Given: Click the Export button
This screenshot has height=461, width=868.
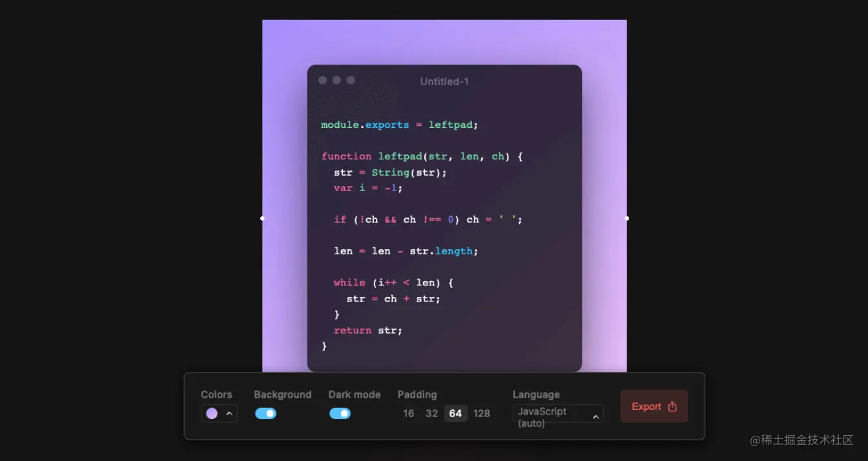Looking at the screenshot, I should pos(654,406).
